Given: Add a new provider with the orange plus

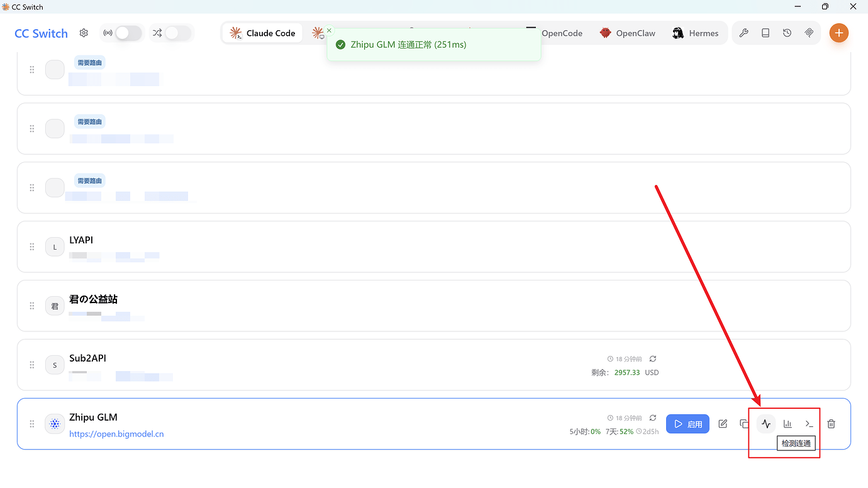Looking at the screenshot, I should pos(838,33).
